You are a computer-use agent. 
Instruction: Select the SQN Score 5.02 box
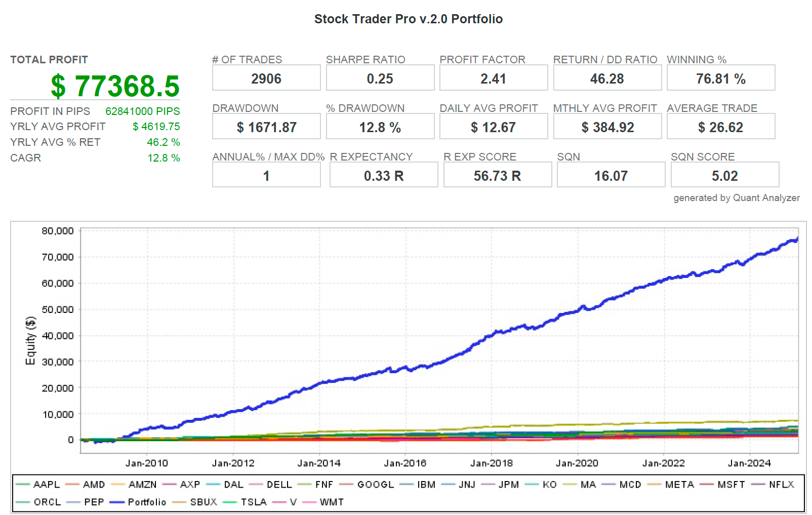tap(725, 175)
